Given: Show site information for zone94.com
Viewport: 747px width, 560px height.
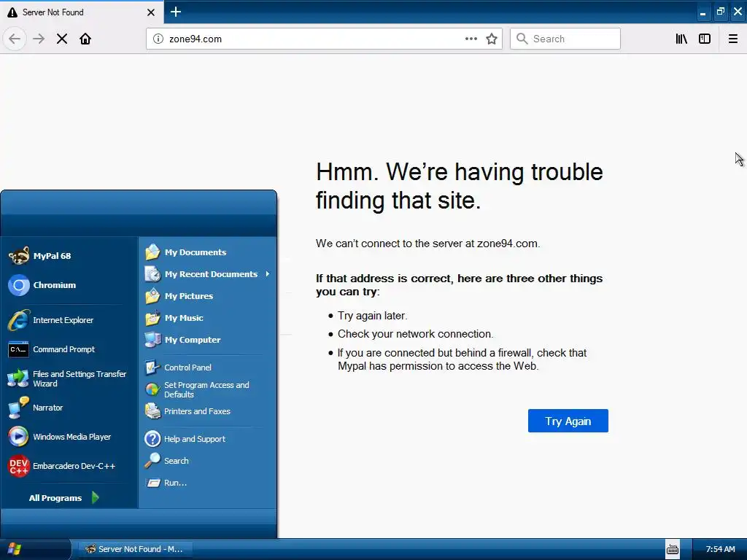Looking at the screenshot, I should 158,39.
